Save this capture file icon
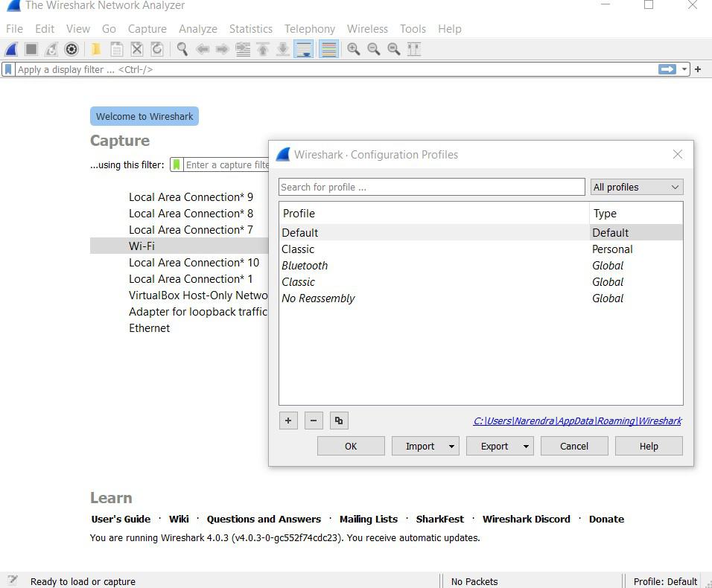Screen dimensions: 712x588 [117, 49]
